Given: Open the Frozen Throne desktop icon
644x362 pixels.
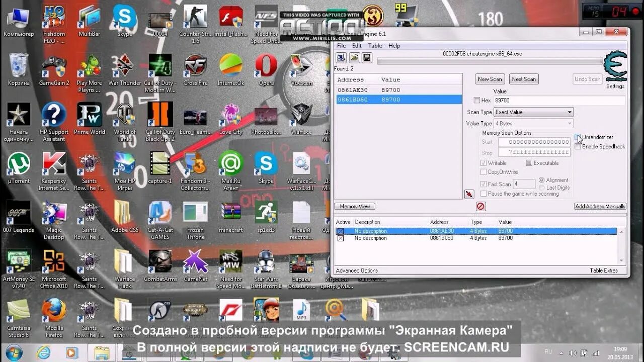Looking at the screenshot, I should click(x=195, y=221).
